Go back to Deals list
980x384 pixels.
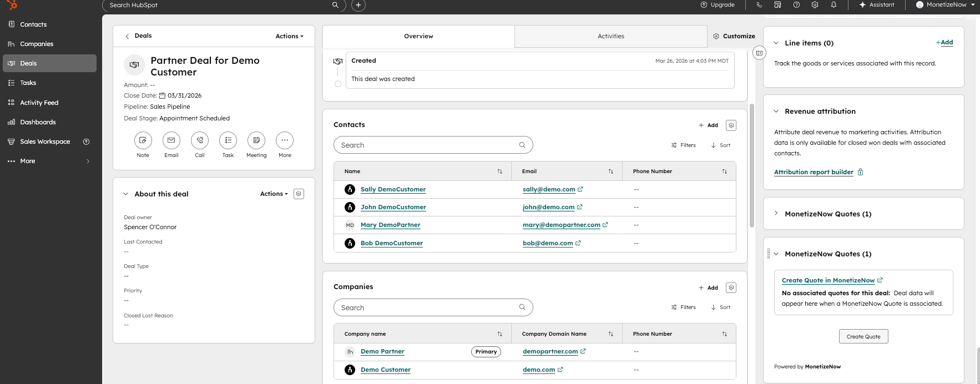pyautogui.click(x=138, y=36)
